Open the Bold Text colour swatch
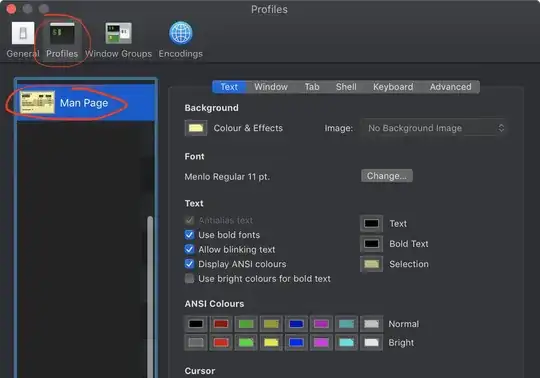This screenshot has height=378, width=540. [x=371, y=244]
